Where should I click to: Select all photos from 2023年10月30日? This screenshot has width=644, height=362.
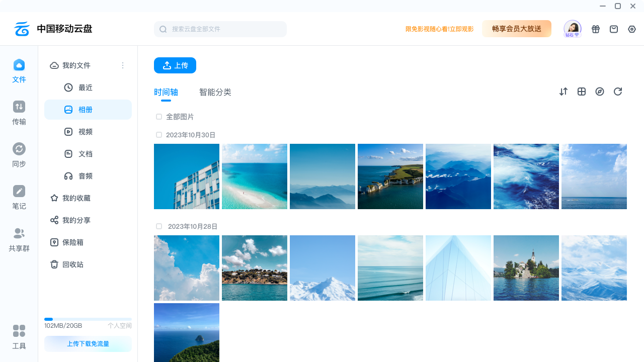point(159,135)
